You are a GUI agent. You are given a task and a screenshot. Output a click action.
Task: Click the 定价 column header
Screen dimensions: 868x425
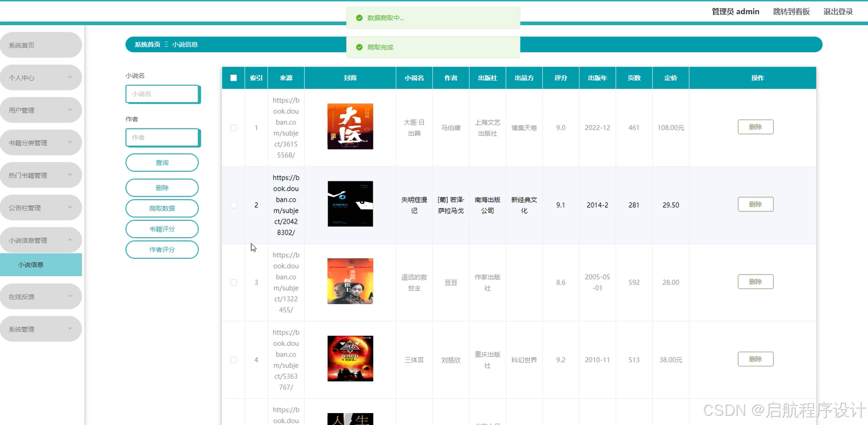coord(671,78)
